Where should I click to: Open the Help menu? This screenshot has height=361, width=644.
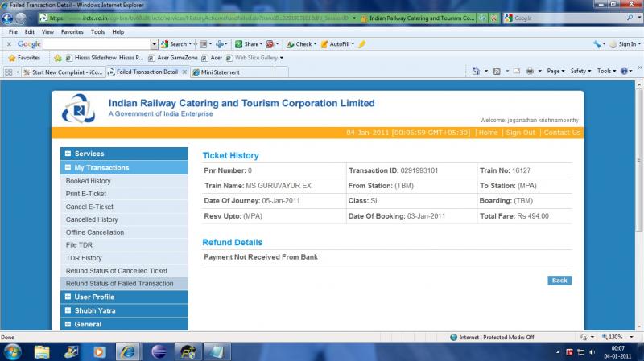click(x=118, y=31)
